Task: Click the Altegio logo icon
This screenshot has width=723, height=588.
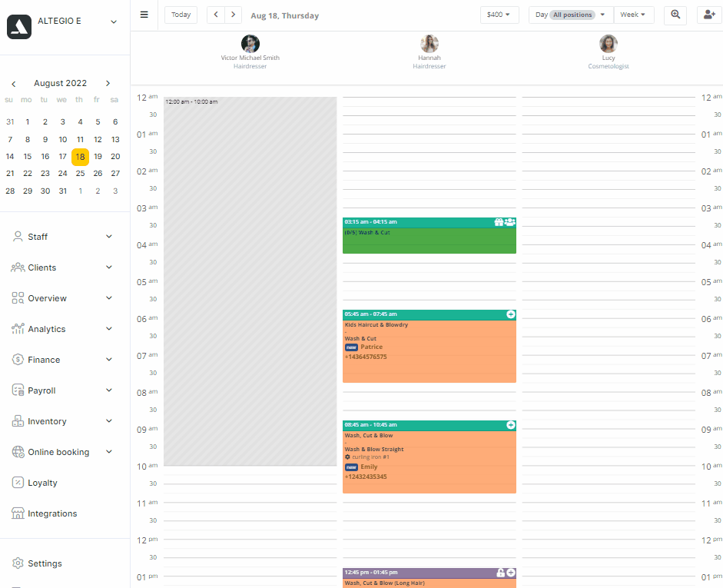Action: click(19, 26)
